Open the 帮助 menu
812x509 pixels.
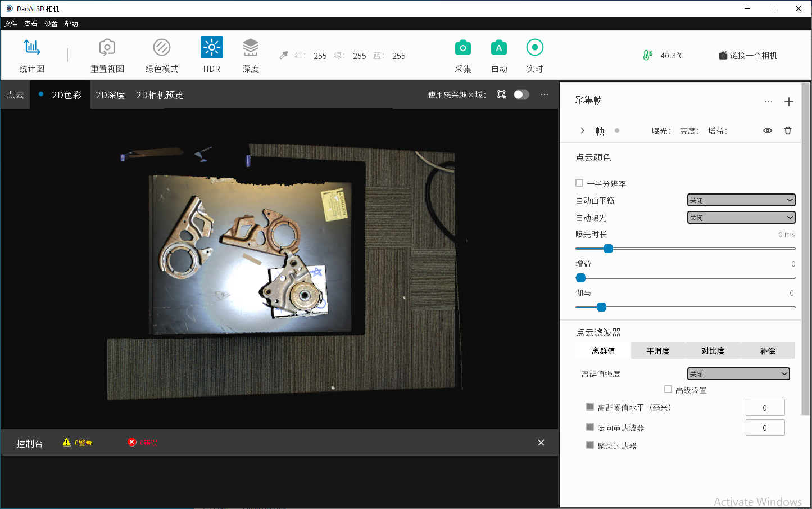tap(71, 24)
